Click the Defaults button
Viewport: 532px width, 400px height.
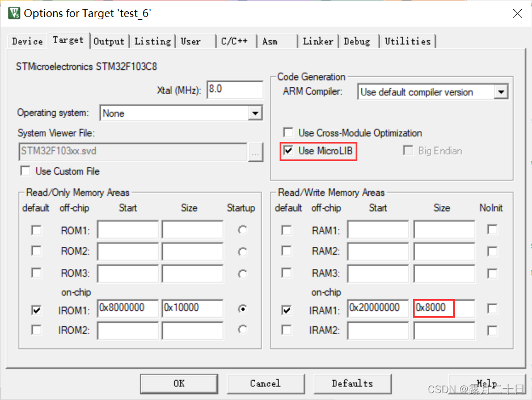[x=353, y=384]
